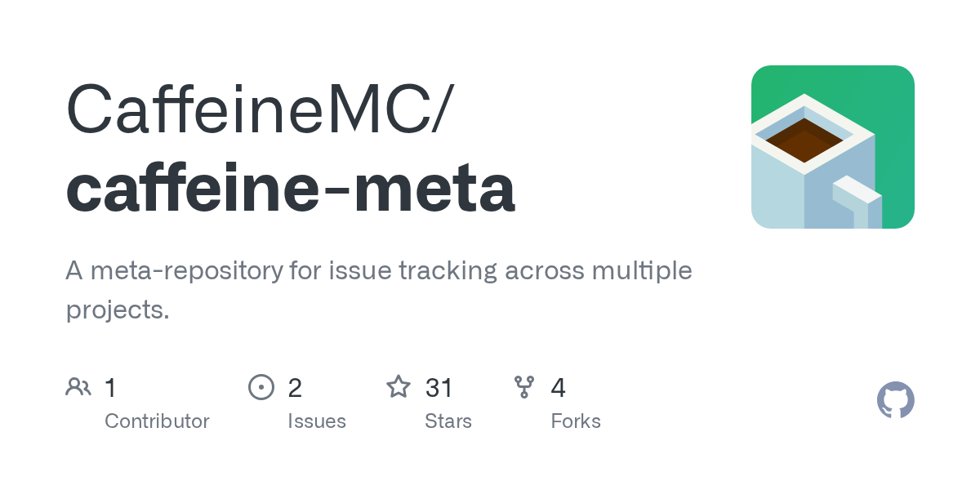Image resolution: width=980 pixels, height=490 pixels.
Task: Click the issues count number 2
Action: coord(295,388)
